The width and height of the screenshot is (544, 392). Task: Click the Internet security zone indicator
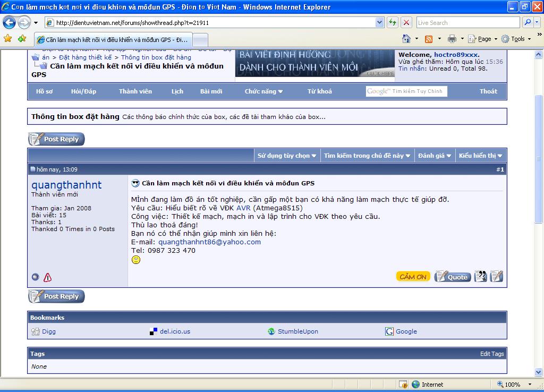click(x=428, y=385)
